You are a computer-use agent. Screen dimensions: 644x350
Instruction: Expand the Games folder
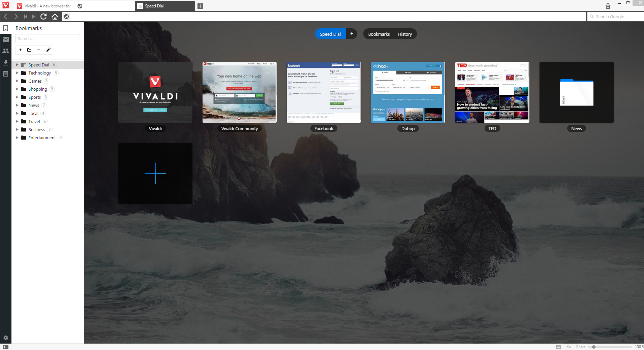pyautogui.click(x=17, y=81)
